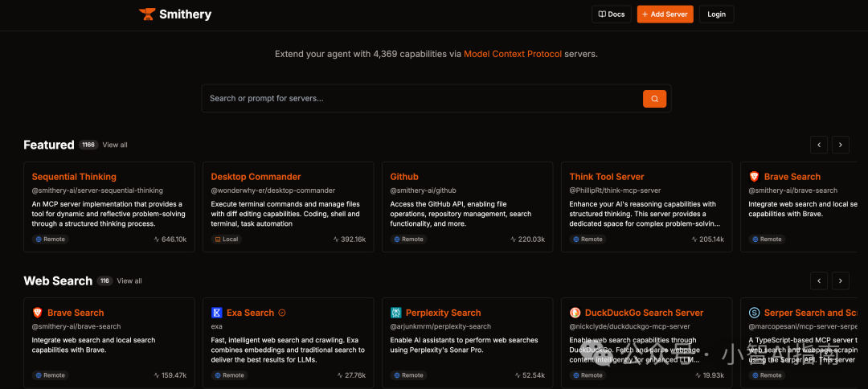Advance Web Search carousel with right chevron

point(840,280)
